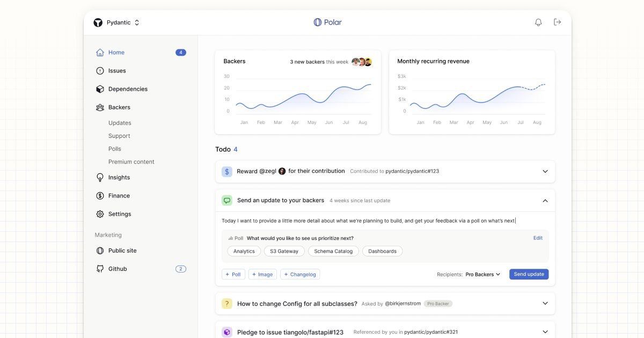This screenshot has width=644, height=338.
Task: Click the Insights lightbulb icon
Action: (x=100, y=178)
